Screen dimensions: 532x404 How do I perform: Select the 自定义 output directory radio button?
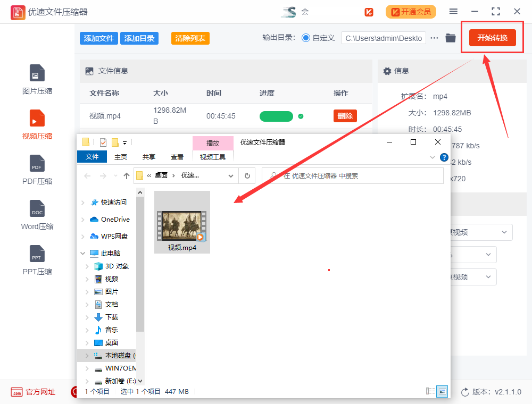click(306, 38)
